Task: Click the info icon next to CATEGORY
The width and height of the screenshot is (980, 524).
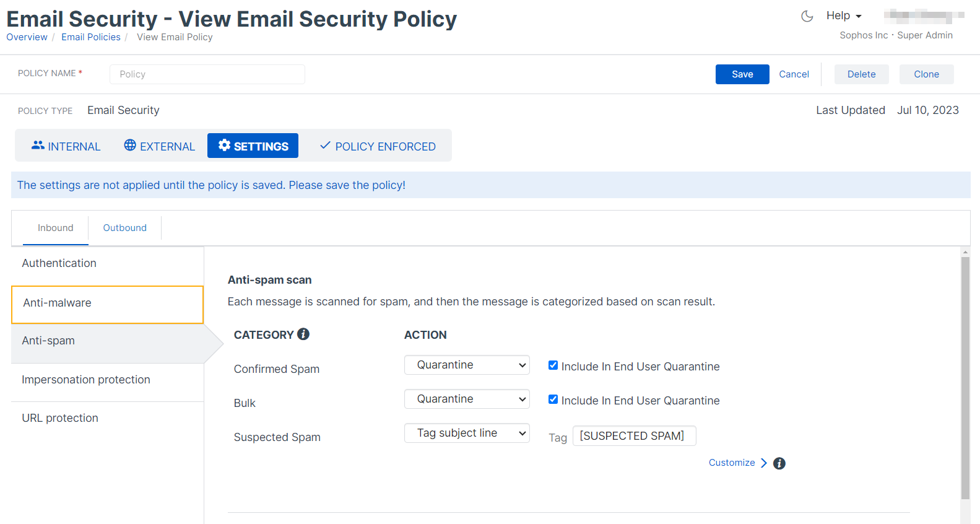Action: point(303,334)
